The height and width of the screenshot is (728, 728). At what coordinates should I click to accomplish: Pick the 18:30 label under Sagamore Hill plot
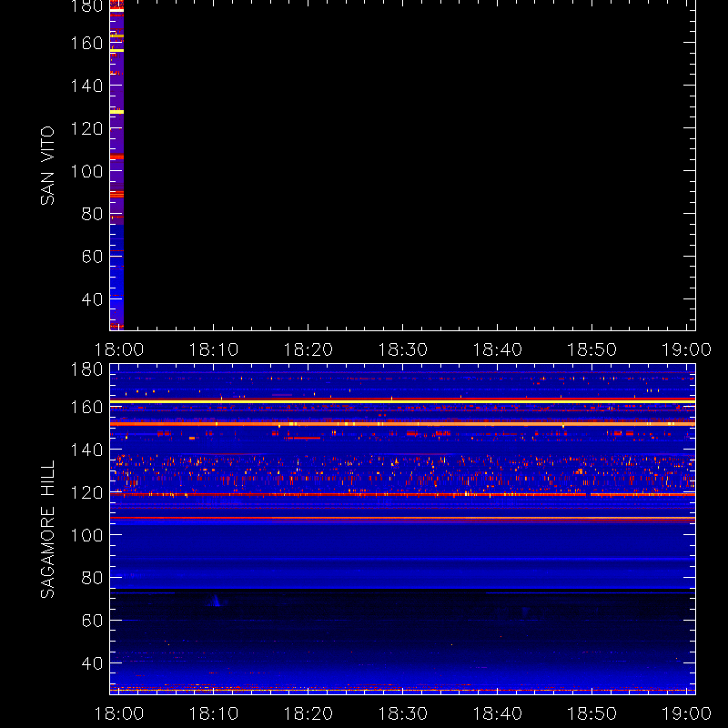click(402, 713)
